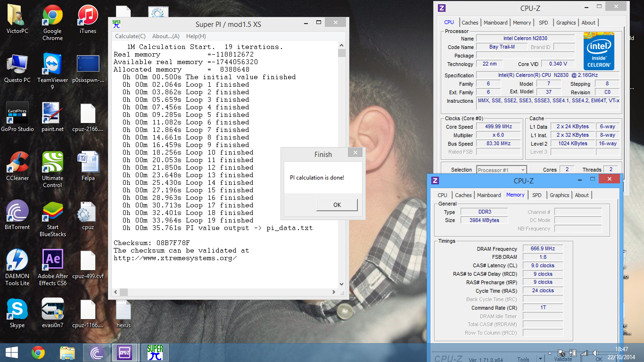Switch to SPD tab in top CPU-Z window

pyautogui.click(x=544, y=23)
